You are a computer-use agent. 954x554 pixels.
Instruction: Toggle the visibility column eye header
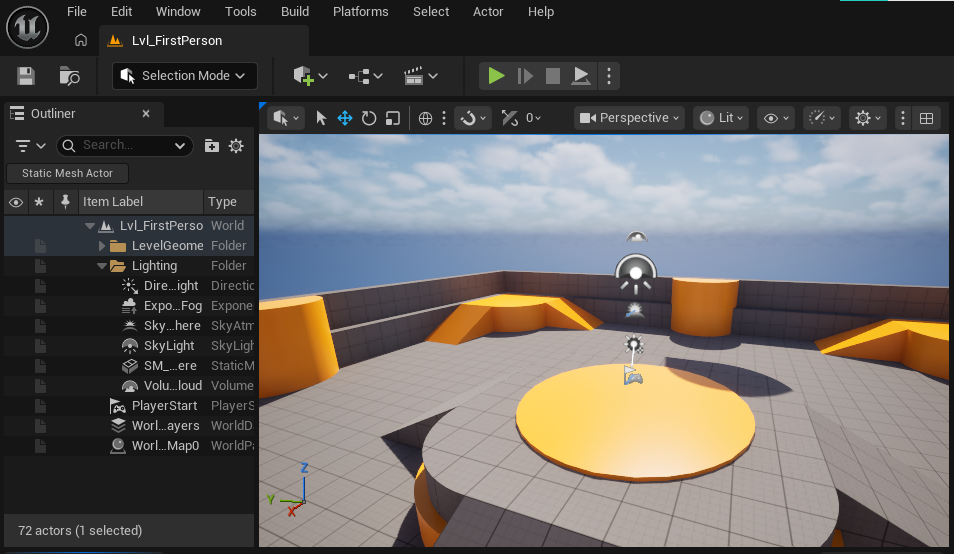click(16, 202)
